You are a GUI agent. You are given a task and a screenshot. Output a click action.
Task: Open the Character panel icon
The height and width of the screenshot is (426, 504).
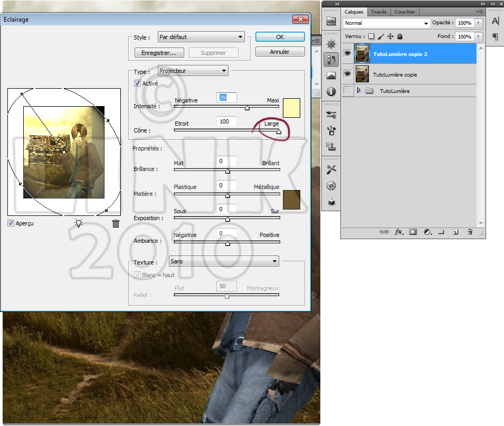tap(495, 21)
